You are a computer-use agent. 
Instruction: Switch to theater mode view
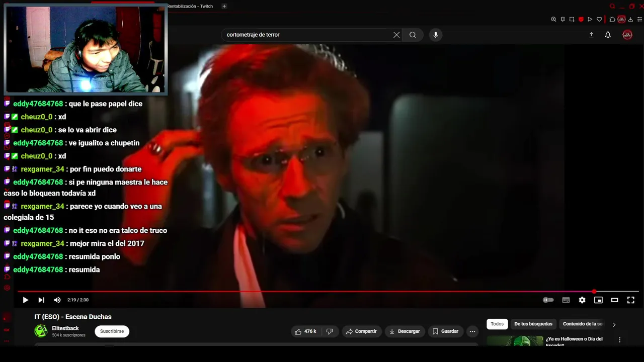(x=614, y=300)
